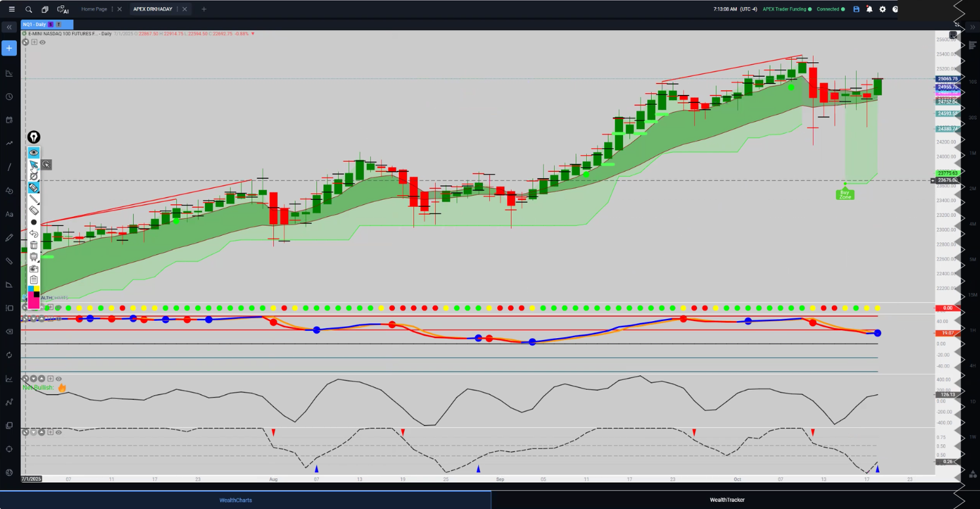Switch to the Home Page tab

tap(94, 9)
